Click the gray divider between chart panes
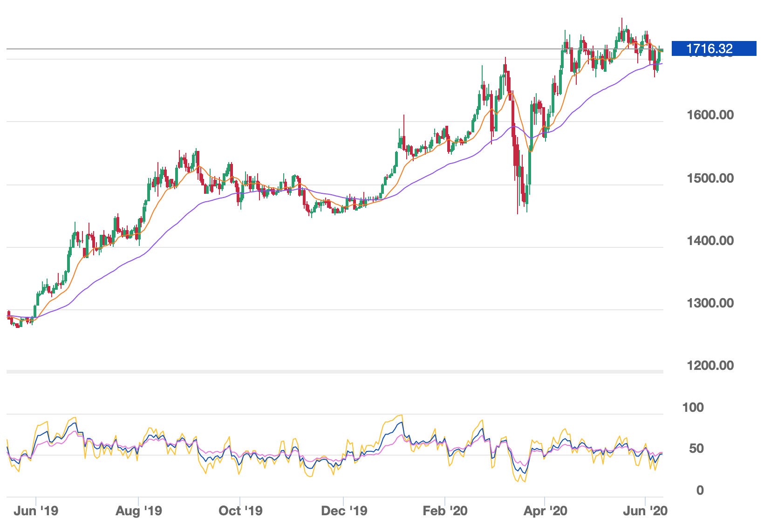Image resolution: width=764 pixels, height=532 pixels. 334,371
